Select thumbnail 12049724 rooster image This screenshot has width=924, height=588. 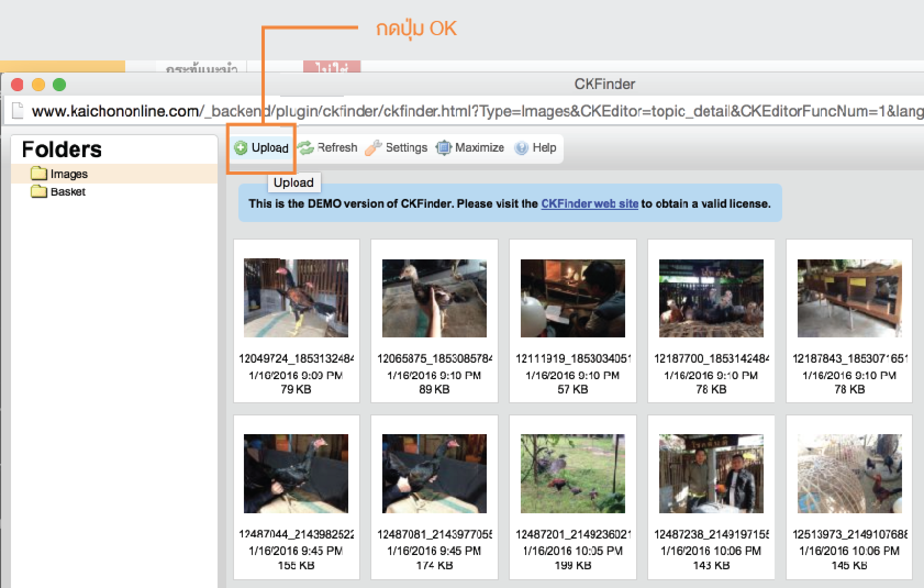tap(296, 298)
